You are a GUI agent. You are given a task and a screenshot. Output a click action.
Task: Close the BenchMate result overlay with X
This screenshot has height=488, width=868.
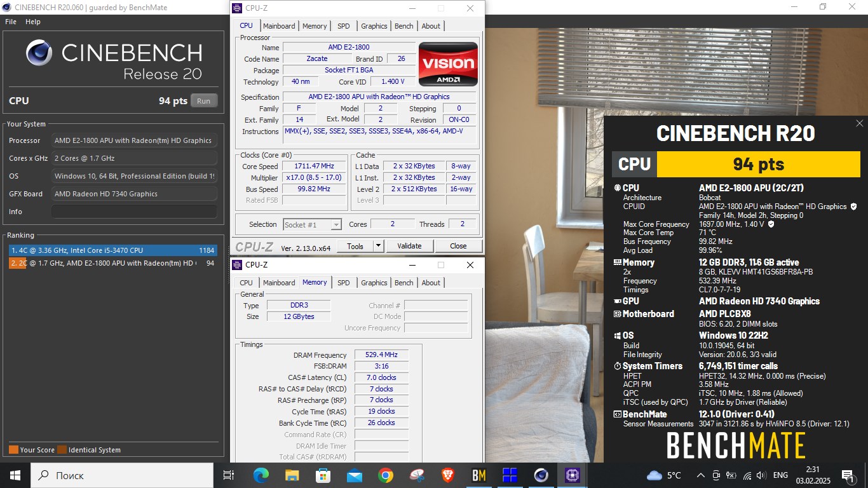(860, 123)
